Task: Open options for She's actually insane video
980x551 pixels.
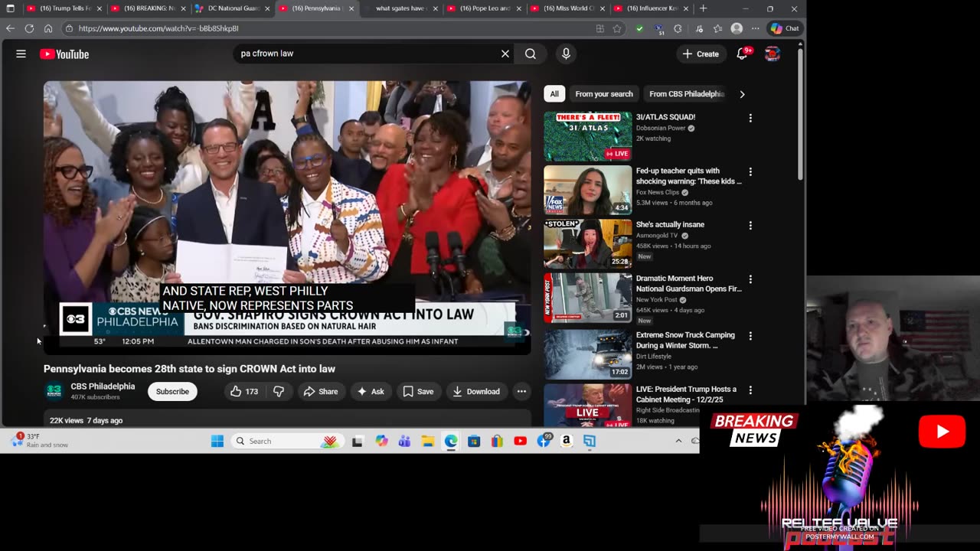Action: click(x=750, y=225)
